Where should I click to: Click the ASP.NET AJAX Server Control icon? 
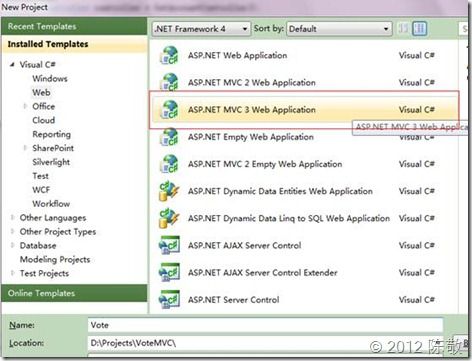coord(169,245)
